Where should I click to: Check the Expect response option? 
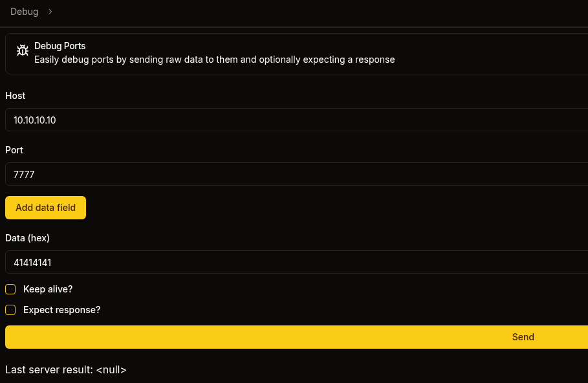pos(10,310)
